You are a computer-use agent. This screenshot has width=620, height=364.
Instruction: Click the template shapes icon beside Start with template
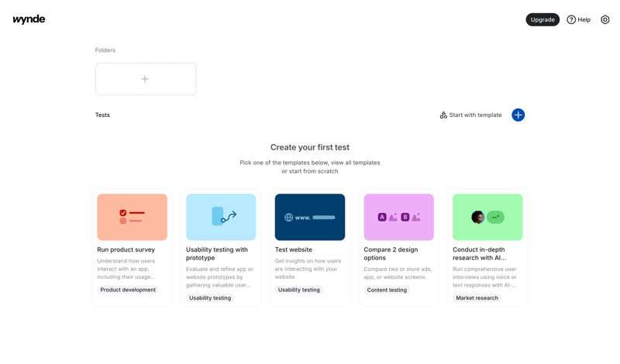pos(443,115)
